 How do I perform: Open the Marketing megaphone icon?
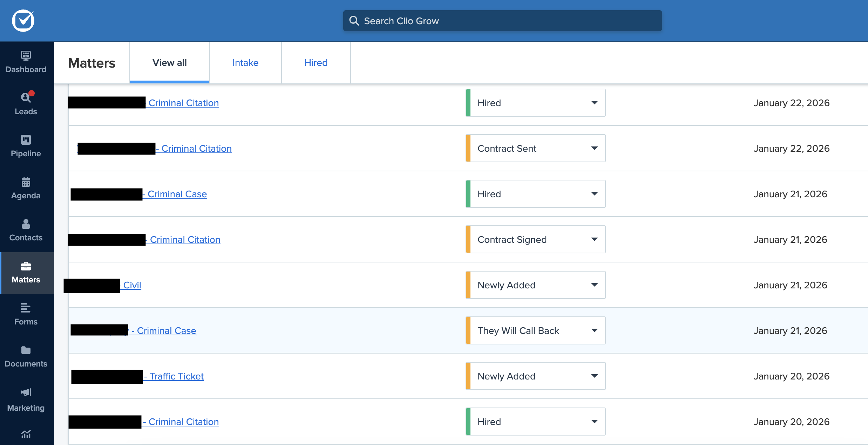tap(26, 392)
